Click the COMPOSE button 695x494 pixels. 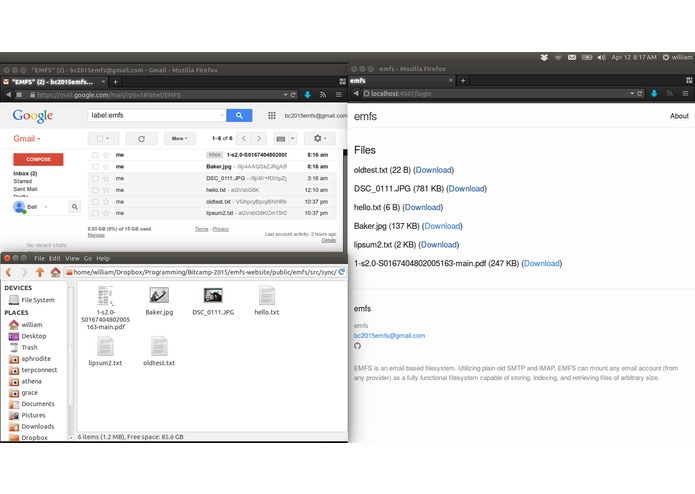point(38,159)
